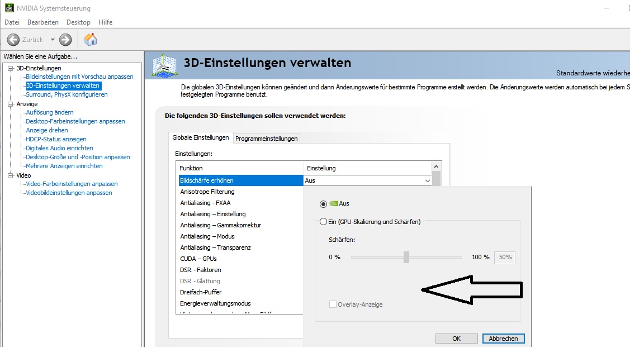Image resolution: width=644 pixels, height=362 pixels.
Task: Open the Bildschärfe erhöhen setting dropdown
Action: (428, 181)
